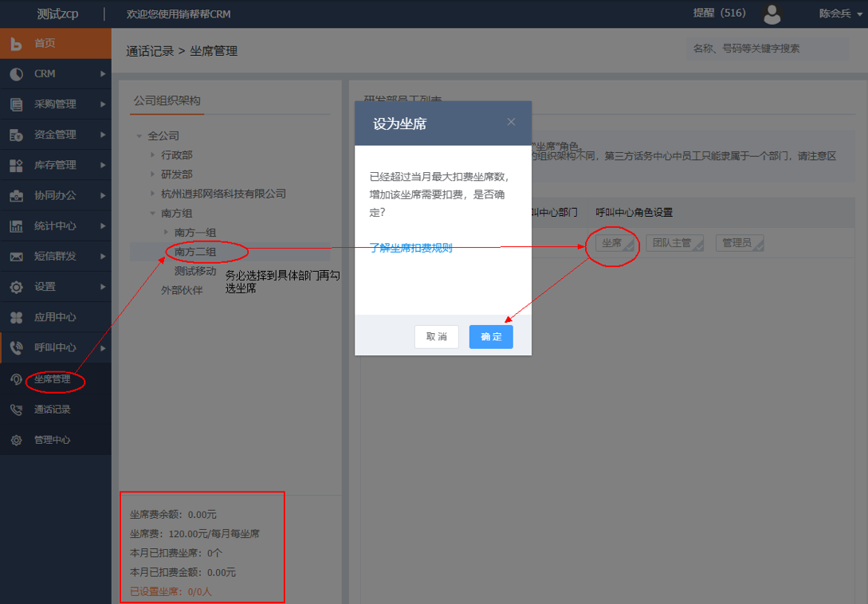Click the 采购管理 sidebar icon
Image resolution: width=868 pixels, height=604 pixels.
click(16, 104)
